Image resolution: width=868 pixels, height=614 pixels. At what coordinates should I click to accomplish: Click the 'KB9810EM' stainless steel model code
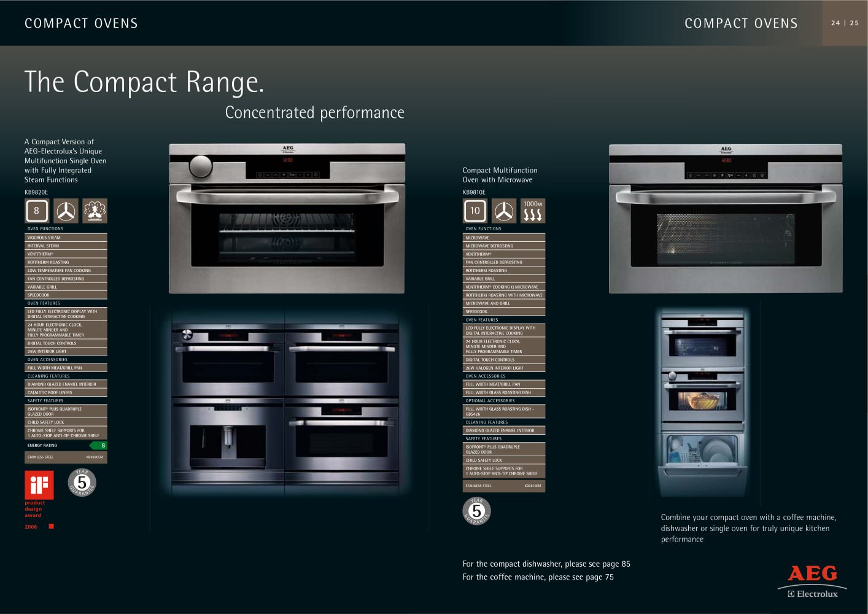click(x=533, y=486)
